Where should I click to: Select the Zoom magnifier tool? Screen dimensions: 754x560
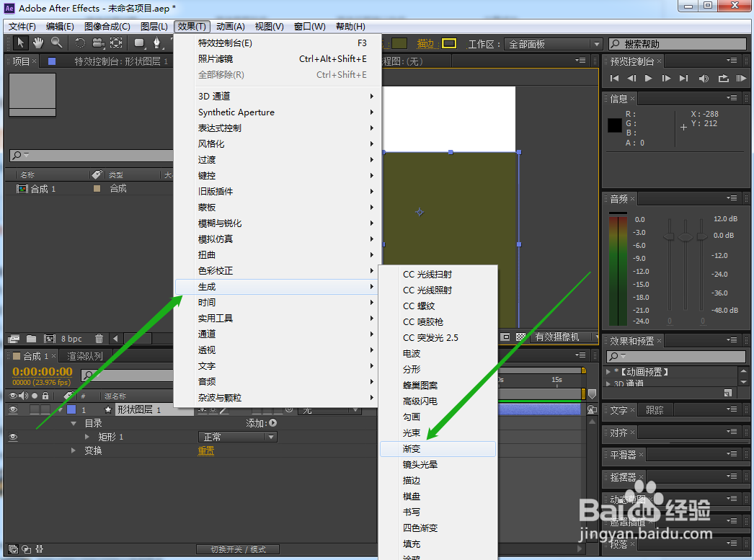click(x=56, y=43)
